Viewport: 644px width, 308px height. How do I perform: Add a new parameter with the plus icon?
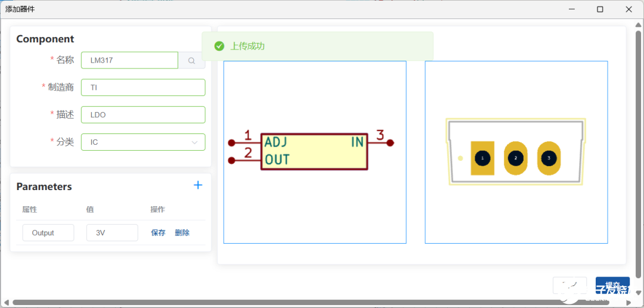pyautogui.click(x=198, y=185)
